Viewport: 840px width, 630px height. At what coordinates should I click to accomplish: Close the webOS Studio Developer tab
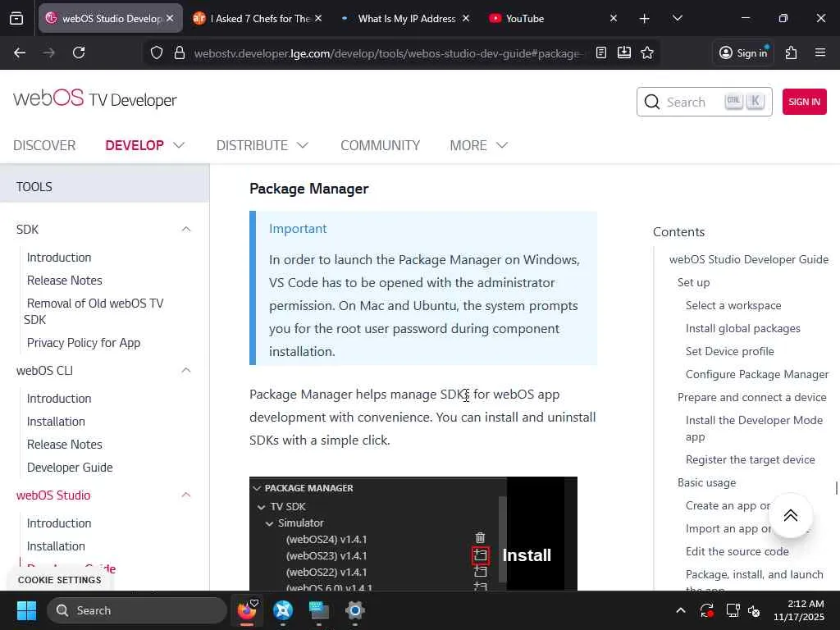point(170,18)
